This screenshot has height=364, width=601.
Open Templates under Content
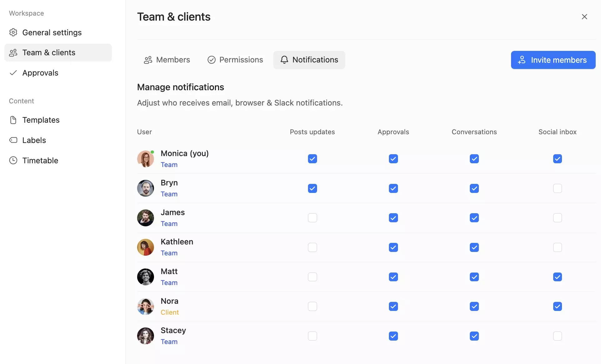[x=58, y=120]
